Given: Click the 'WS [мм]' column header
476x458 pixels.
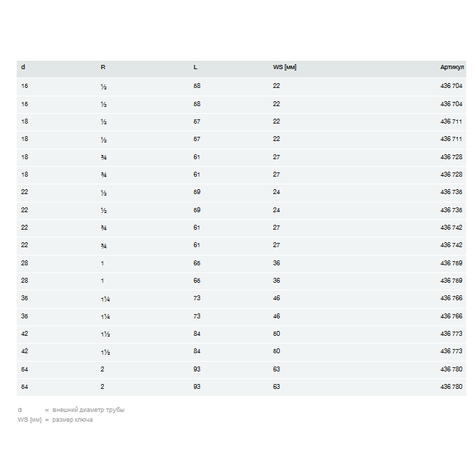Looking at the screenshot, I should pyautogui.click(x=285, y=67).
